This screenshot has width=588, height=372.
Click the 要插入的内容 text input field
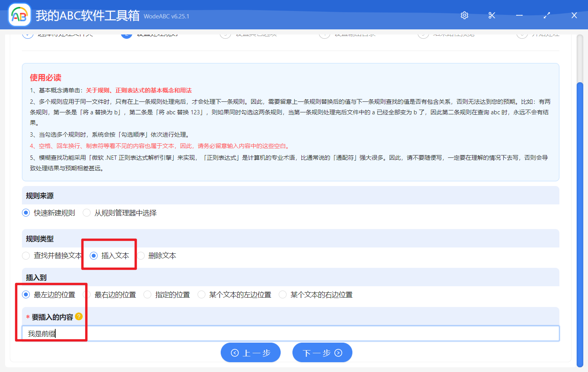click(274, 333)
